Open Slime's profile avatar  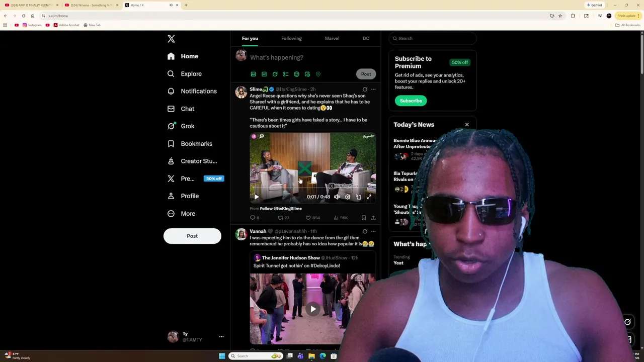241,92
